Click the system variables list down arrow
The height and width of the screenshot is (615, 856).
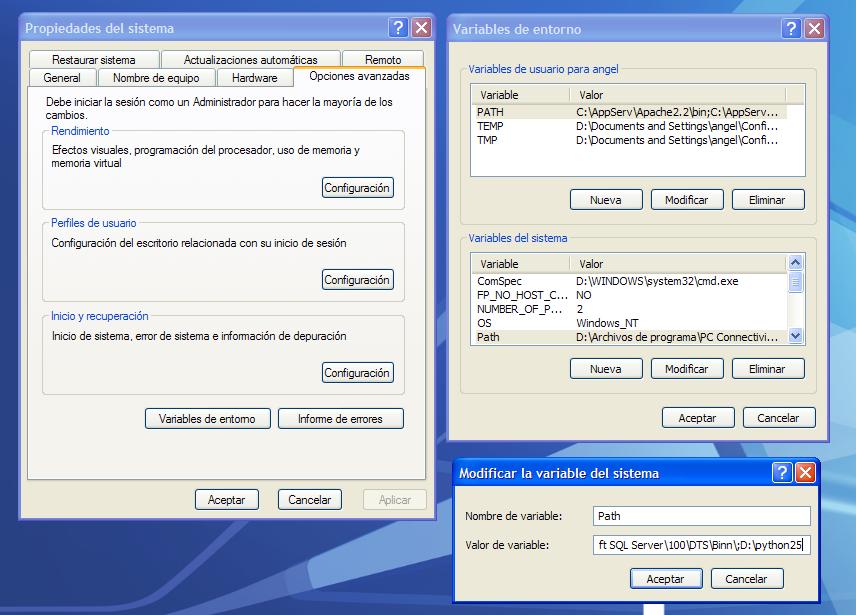tap(795, 336)
